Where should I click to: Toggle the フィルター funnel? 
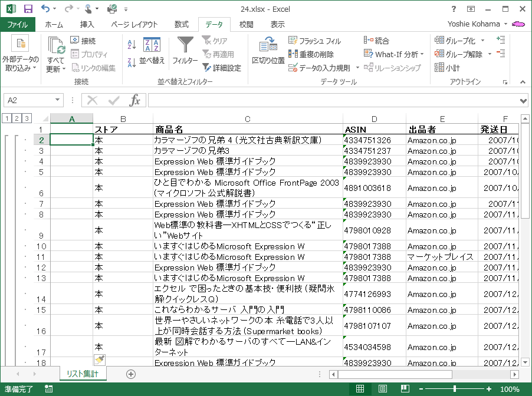[185, 51]
